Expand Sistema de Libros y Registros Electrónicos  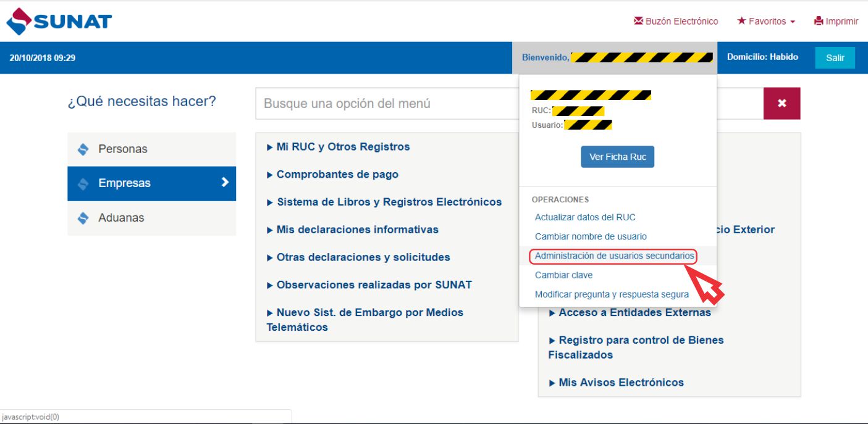click(384, 202)
